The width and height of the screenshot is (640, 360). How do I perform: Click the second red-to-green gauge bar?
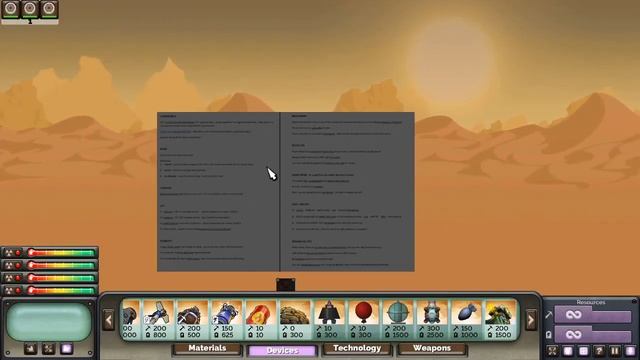[x=61, y=266]
